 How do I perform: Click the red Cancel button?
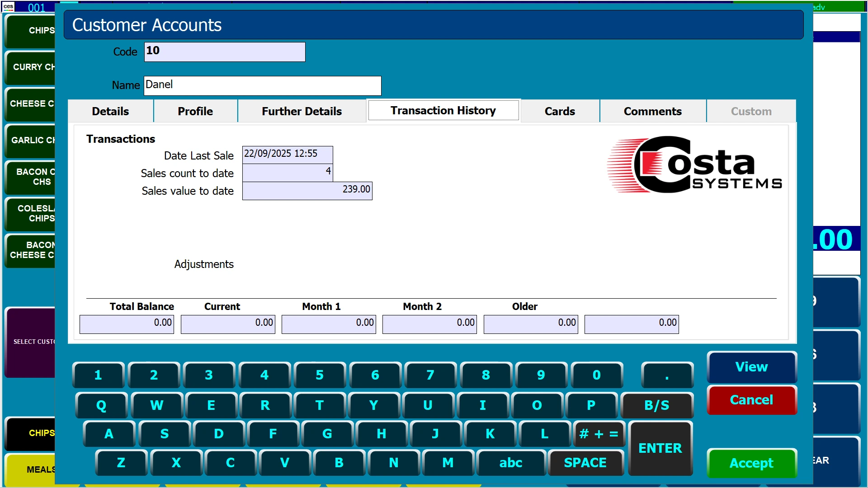(x=751, y=400)
